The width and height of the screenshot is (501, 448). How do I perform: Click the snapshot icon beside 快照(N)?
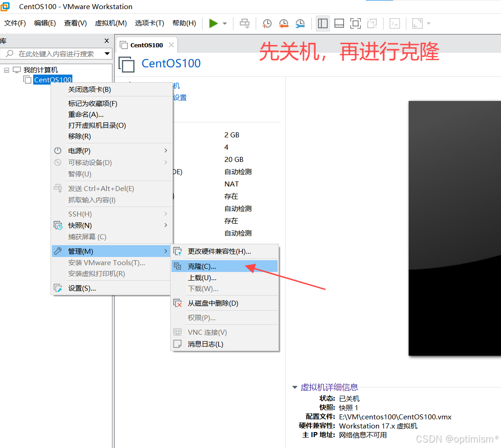(x=58, y=226)
